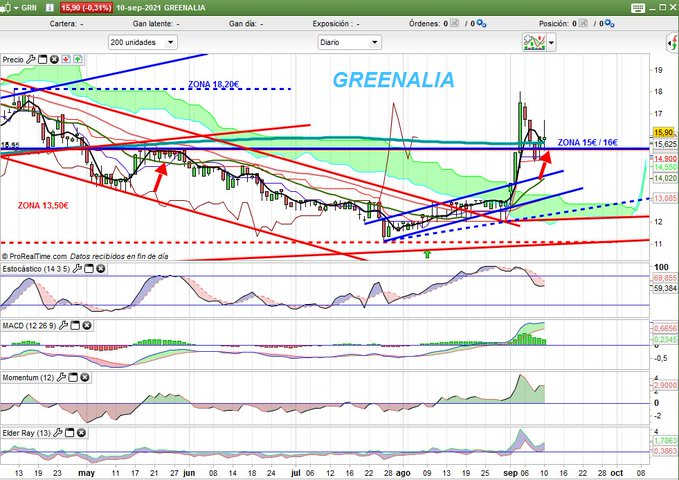Click the info icon next to GRN
679x480 pixels.
(x=49, y=8)
